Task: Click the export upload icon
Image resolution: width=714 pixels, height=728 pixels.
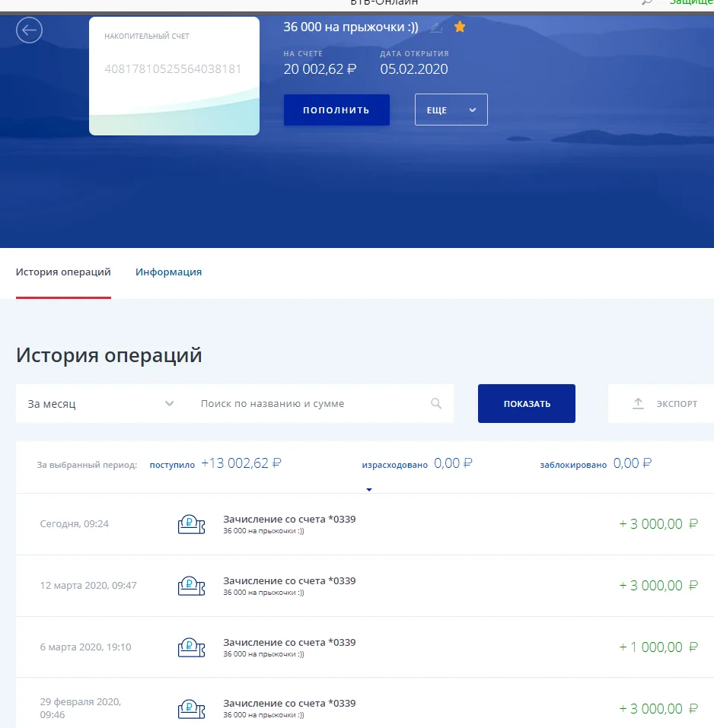Action: point(638,404)
